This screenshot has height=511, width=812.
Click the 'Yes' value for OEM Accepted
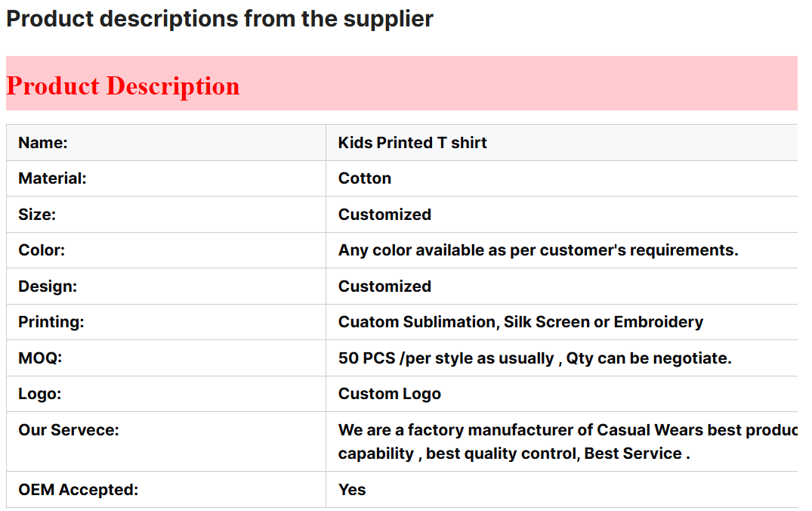[352, 490]
